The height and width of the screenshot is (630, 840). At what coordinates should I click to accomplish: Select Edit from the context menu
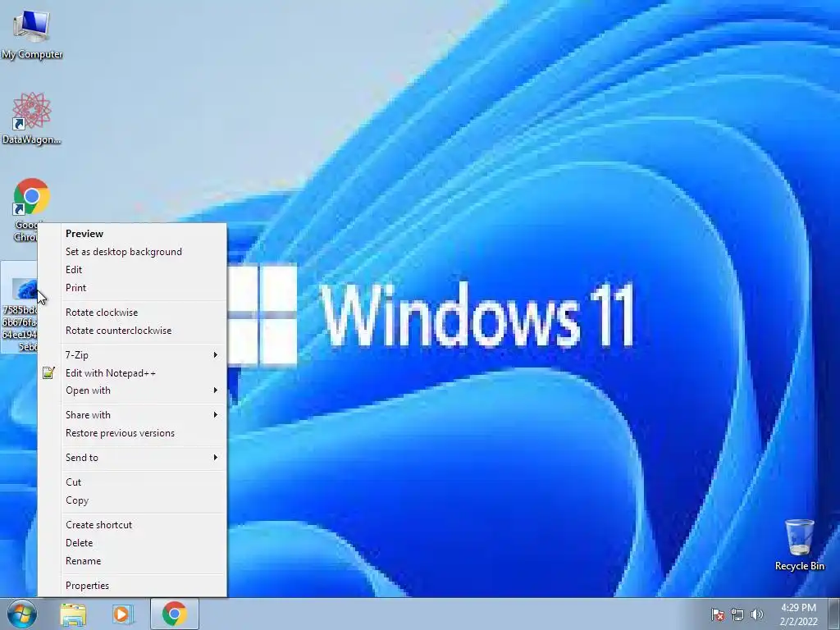(132, 270)
